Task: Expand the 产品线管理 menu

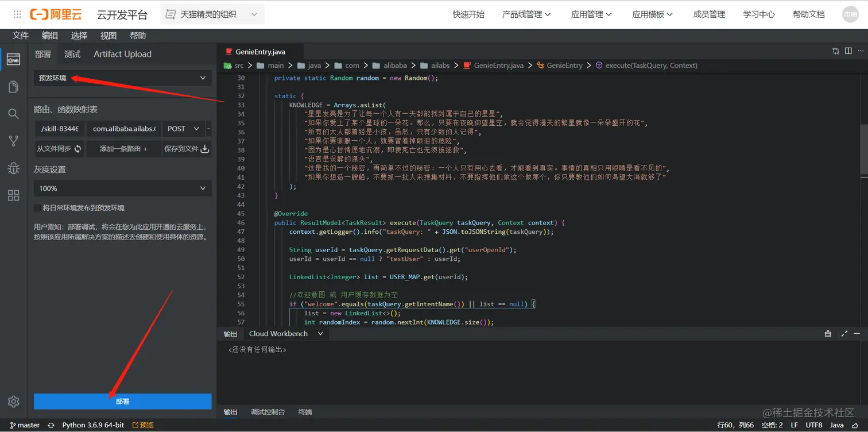Action: pos(526,14)
